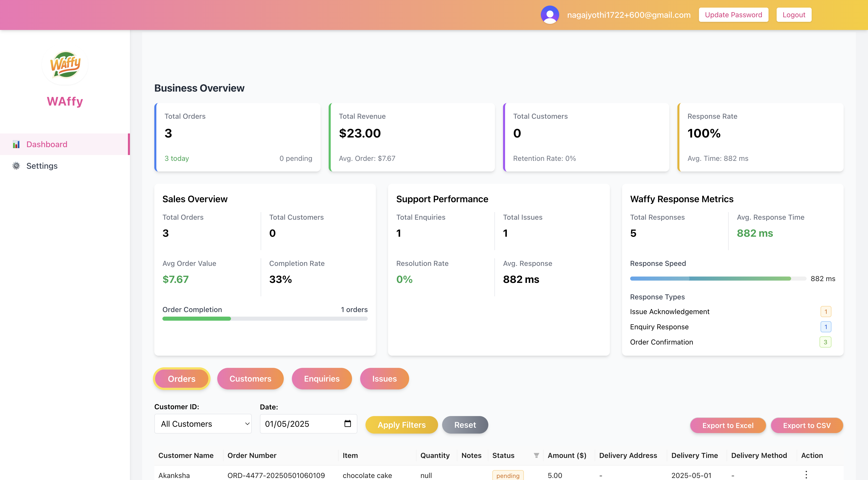Click the Reset filters button
This screenshot has height=480, width=868.
pyautogui.click(x=465, y=425)
